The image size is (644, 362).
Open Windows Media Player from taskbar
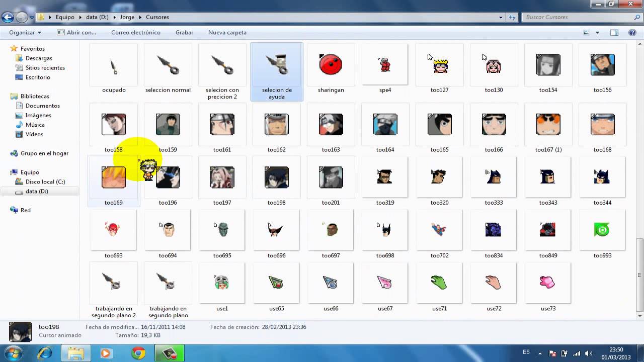(106, 353)
